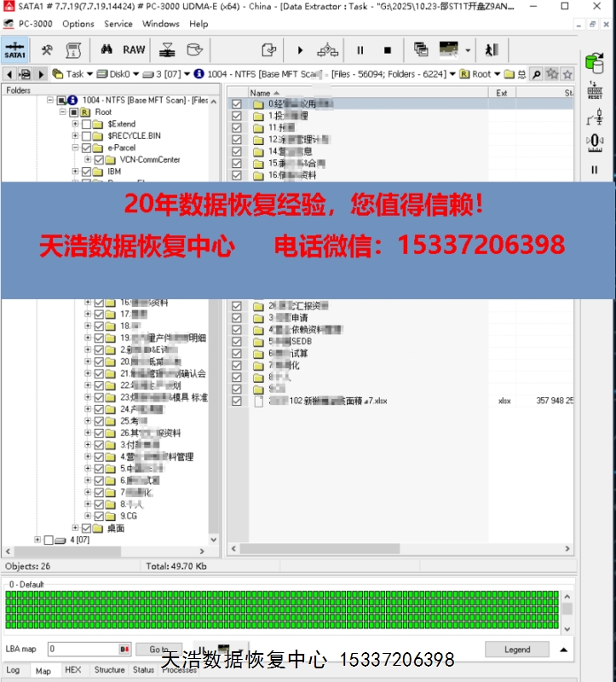Click the SATA1 port icon
The width and height of the screenshot is (616, 682).
[x=14, y=50]
